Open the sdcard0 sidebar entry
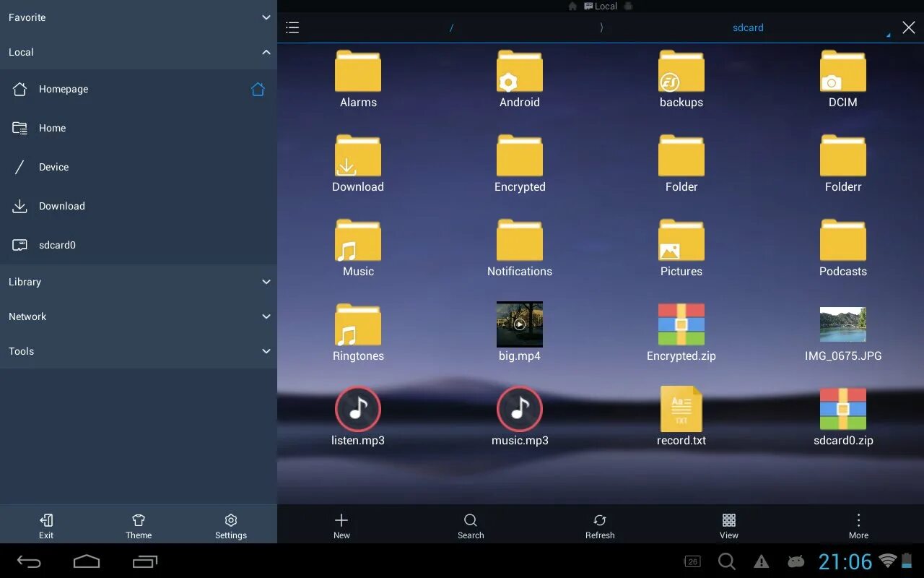This screenshot has height=578, width=924. (139, 245)
